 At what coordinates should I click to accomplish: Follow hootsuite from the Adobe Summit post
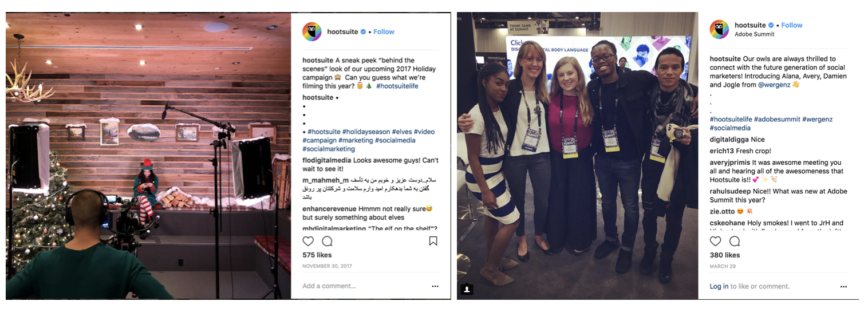pos(792,25)
